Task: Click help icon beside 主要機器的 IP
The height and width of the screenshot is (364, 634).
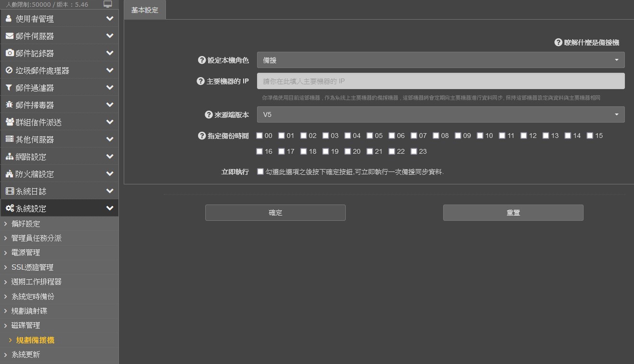Action: coord(201,81)
